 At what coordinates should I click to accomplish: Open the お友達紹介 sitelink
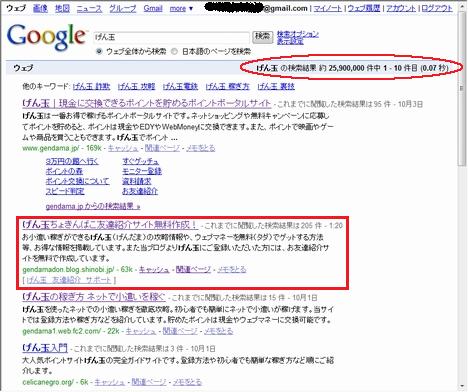(140, 191)
